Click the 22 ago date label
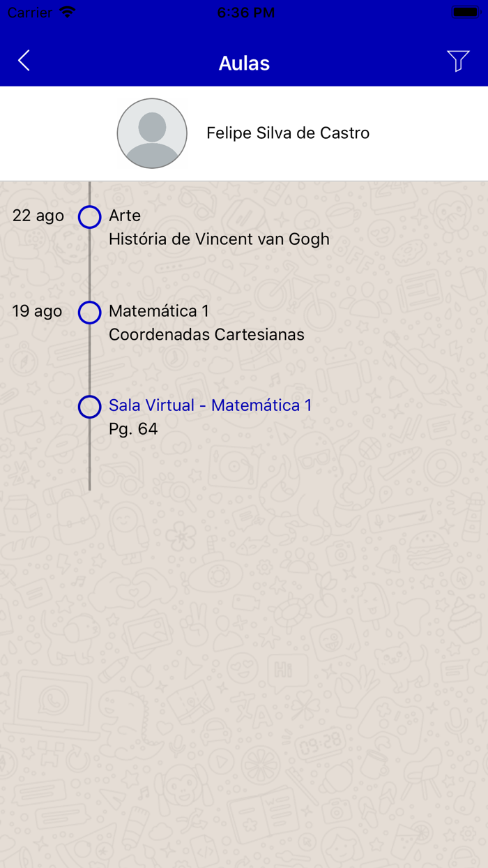Viewport: 488px width, 868px height. click(38, 216)
